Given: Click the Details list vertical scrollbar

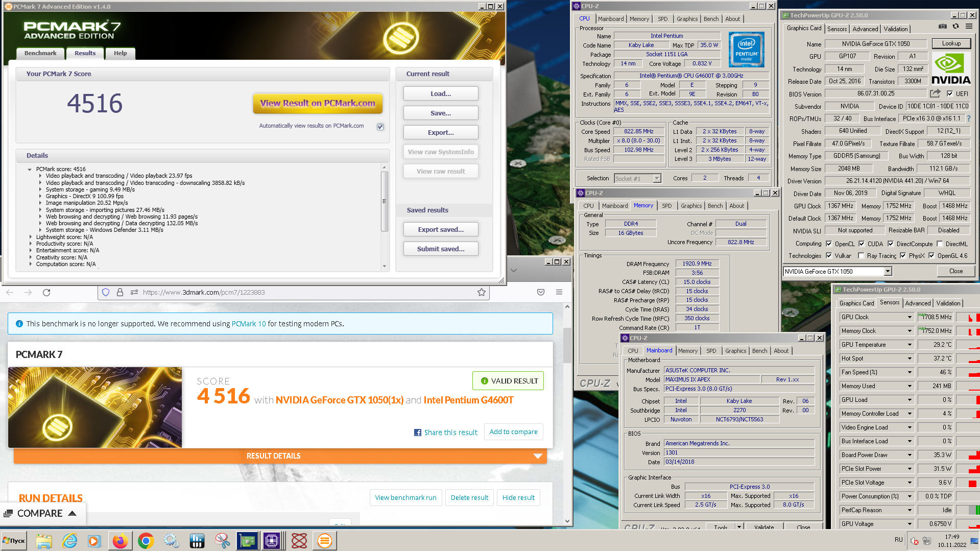Looking at the screenshot, I should point(385,217).
